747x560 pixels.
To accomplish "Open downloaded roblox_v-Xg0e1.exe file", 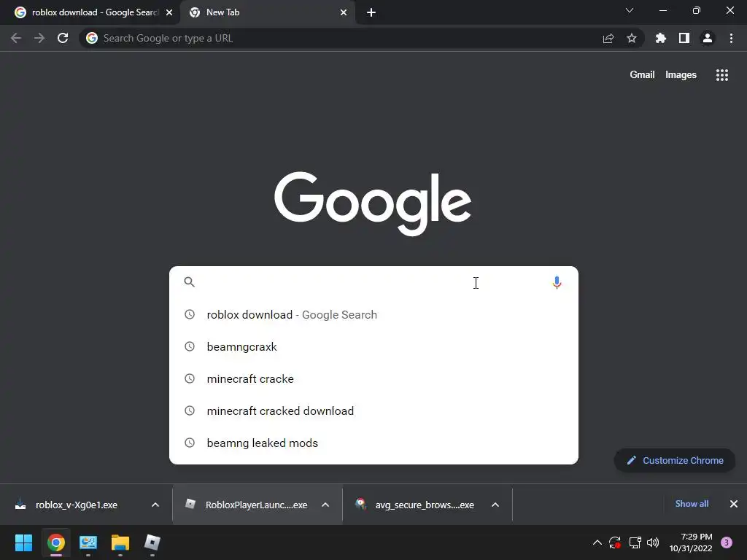I will pos(76,505).
